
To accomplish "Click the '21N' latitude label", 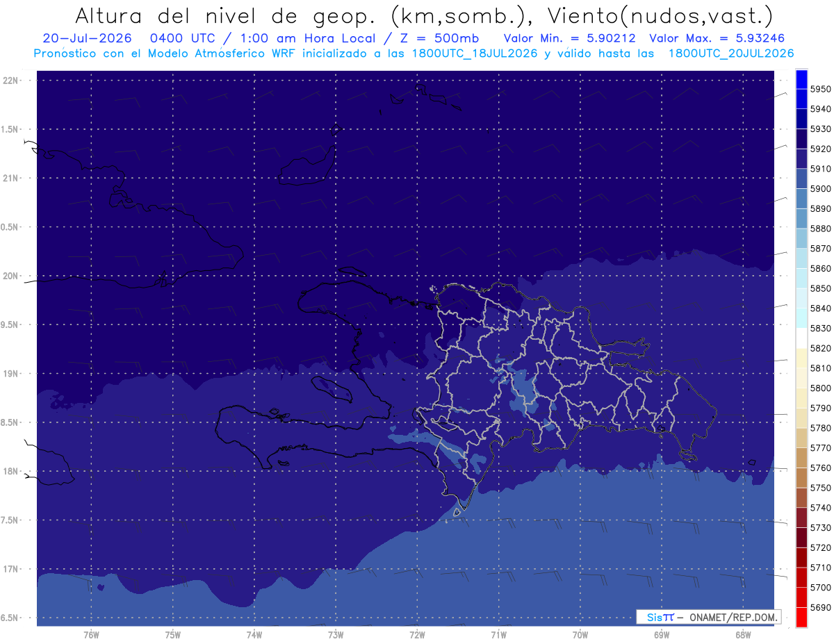I will (x=10, y=179).
